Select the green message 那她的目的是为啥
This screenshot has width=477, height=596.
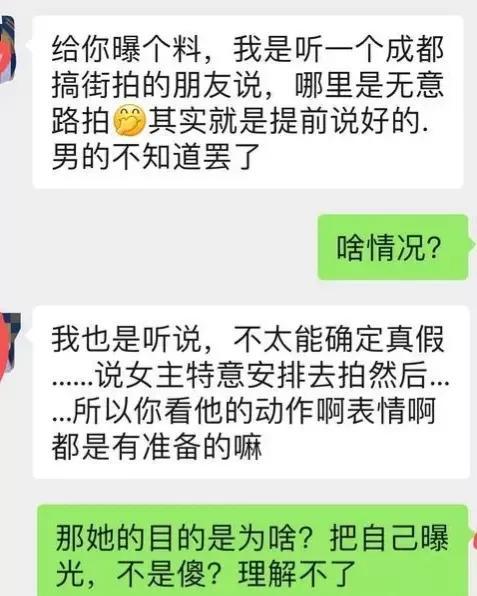(x=252, y=551)
